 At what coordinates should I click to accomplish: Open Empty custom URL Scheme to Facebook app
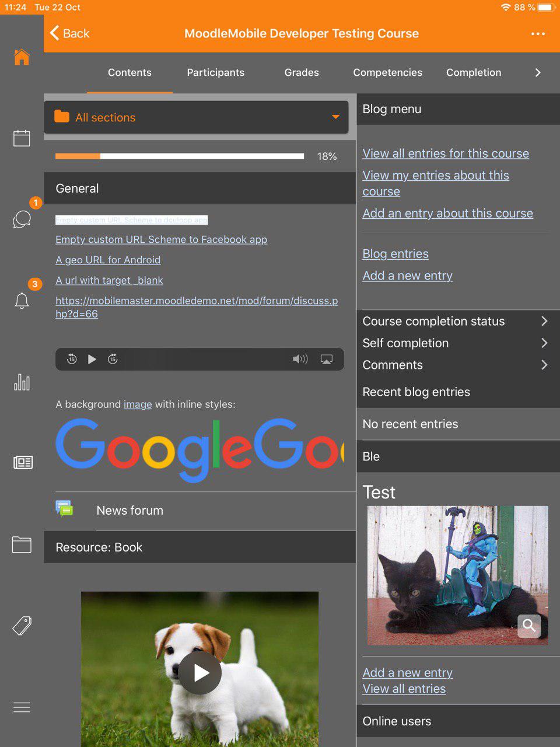161,239
